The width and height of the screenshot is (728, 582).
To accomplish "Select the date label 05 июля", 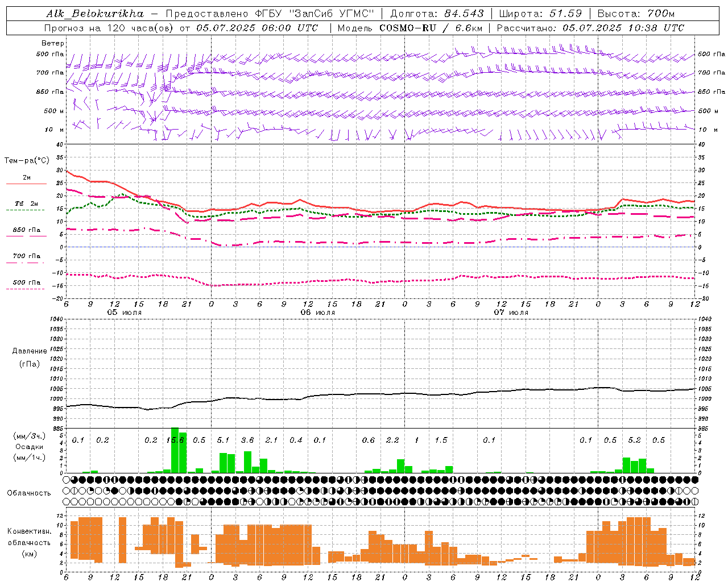I will point(125,313).
